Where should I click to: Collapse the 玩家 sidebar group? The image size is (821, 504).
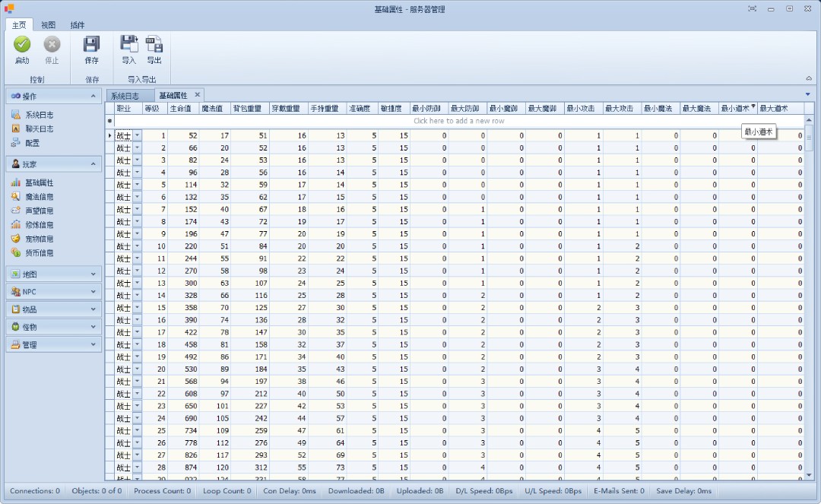pyautogui.click(x=93, y=164)
